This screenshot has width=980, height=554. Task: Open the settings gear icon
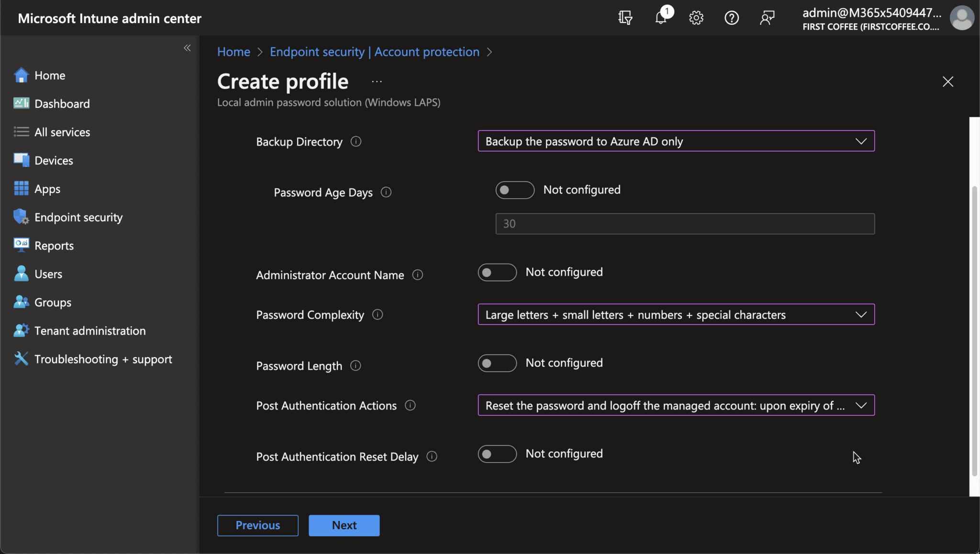(x=696, y=18)
